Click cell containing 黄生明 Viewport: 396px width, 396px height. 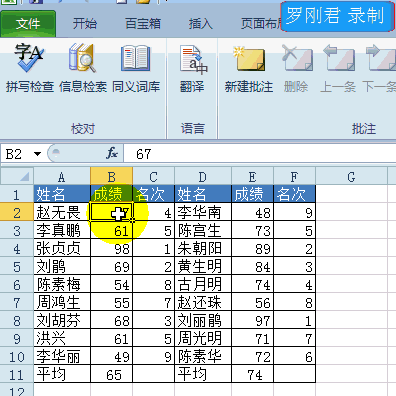click(203, 266)
